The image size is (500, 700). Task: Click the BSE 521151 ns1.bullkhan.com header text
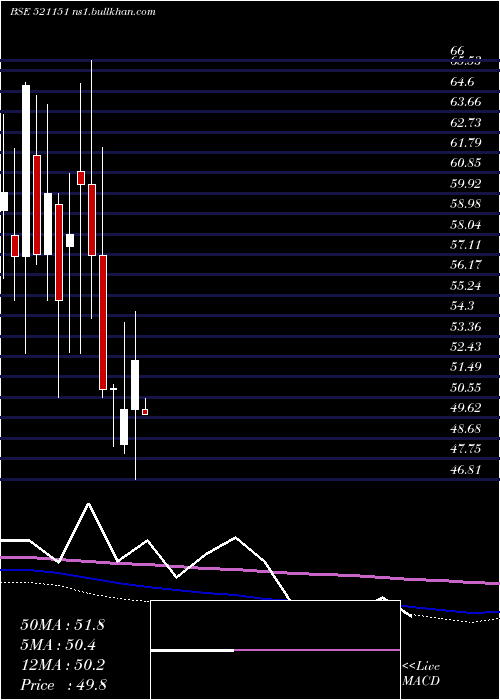click(x=83, y=12)
